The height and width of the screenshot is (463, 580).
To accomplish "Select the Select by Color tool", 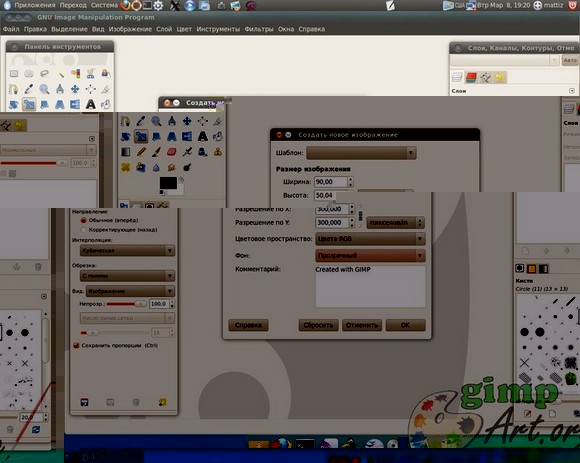I will click(x=75, y=74).
